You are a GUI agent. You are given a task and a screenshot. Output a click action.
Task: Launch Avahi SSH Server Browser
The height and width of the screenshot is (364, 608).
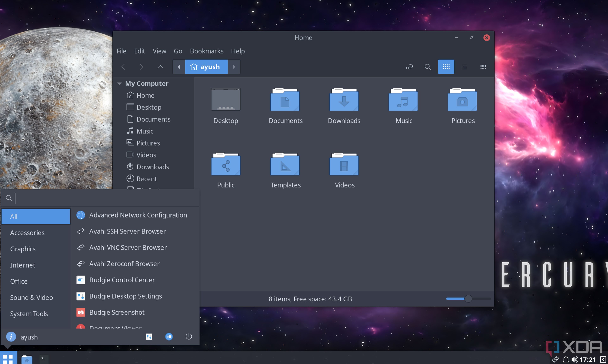(x=127, y=231)
